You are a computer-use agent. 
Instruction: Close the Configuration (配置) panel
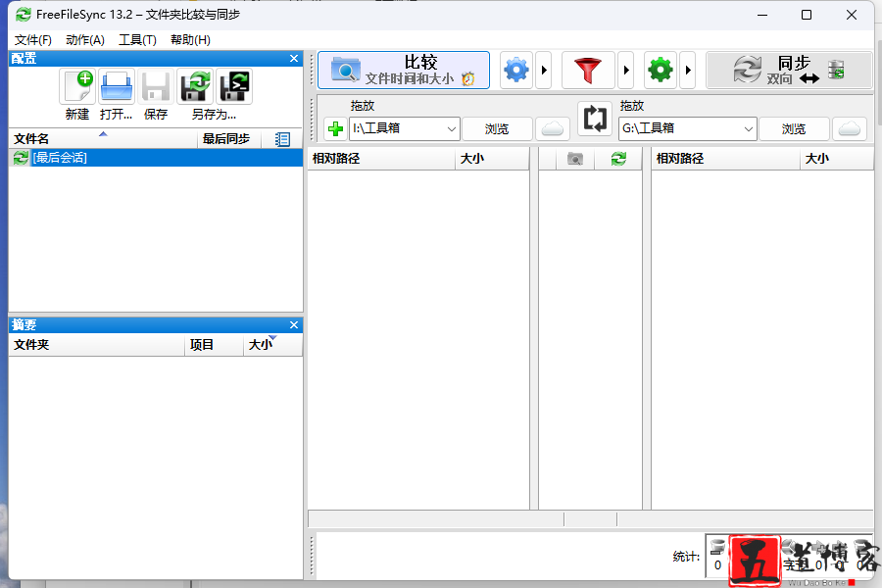294,59
